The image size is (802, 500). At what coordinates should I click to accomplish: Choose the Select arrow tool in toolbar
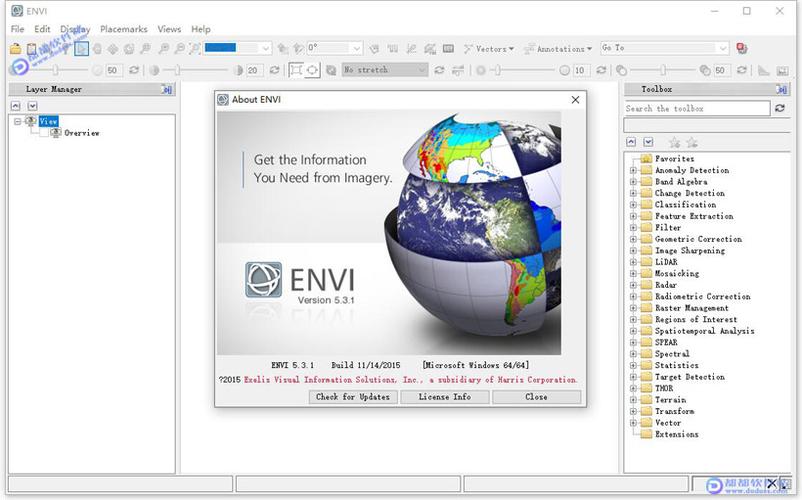click(x=81, y=49)
